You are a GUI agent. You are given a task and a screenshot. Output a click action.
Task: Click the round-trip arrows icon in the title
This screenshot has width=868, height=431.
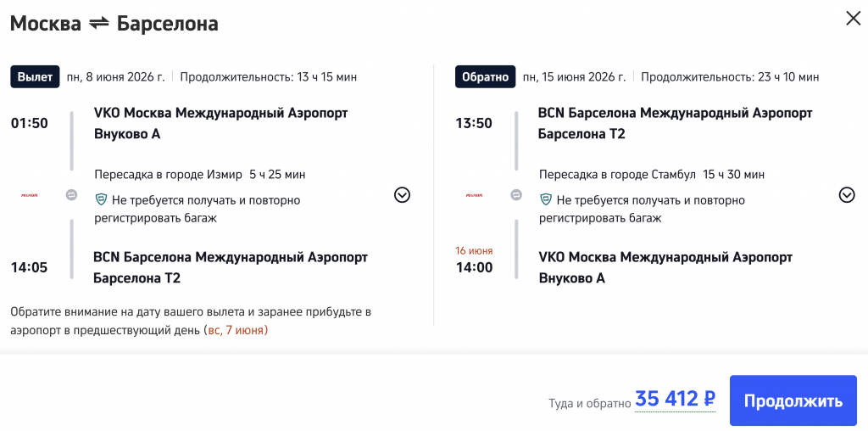(x=99, y=24)
